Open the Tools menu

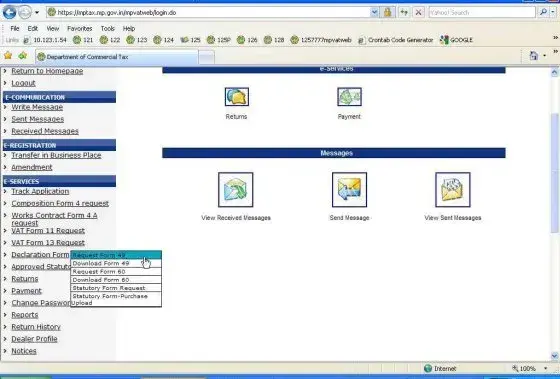click(108, 29)
